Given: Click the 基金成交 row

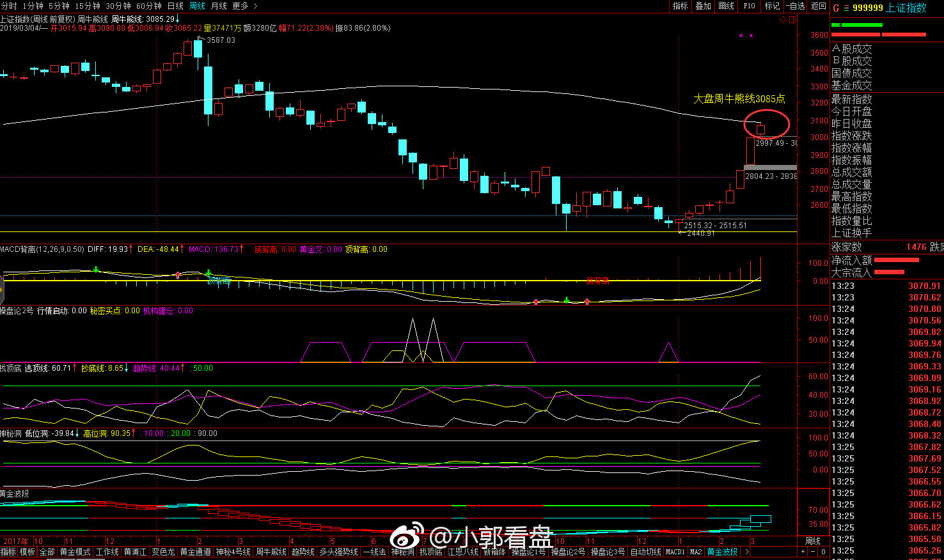Looking at the screenshot, I should point(852,85).
